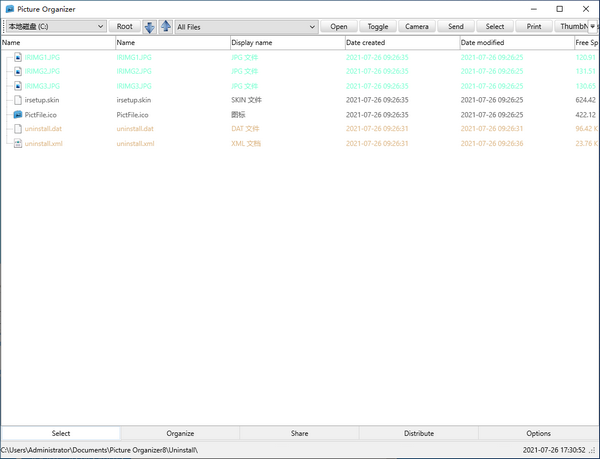
Task: Click the up arrow navigation icon
Action: tap(165, 27)
